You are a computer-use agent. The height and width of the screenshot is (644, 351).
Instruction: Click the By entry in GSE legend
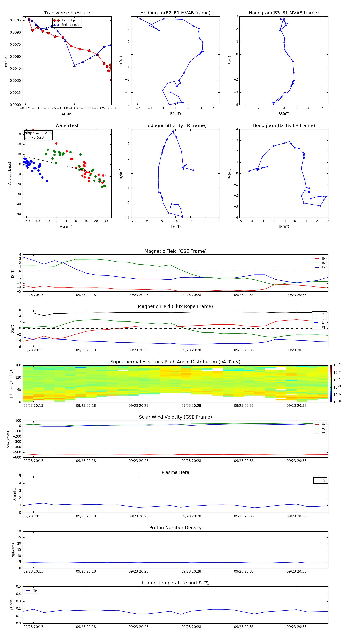(x=320, y=263)
